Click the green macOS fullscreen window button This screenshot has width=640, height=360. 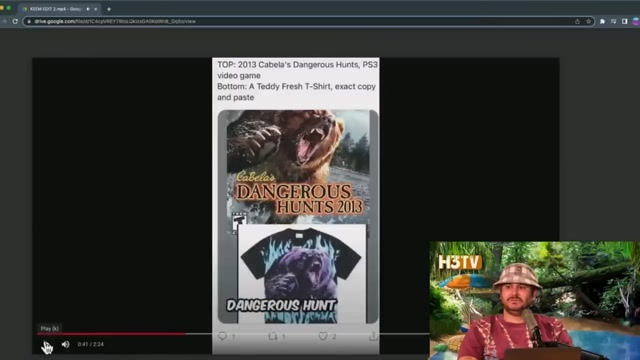pos(9,8)
